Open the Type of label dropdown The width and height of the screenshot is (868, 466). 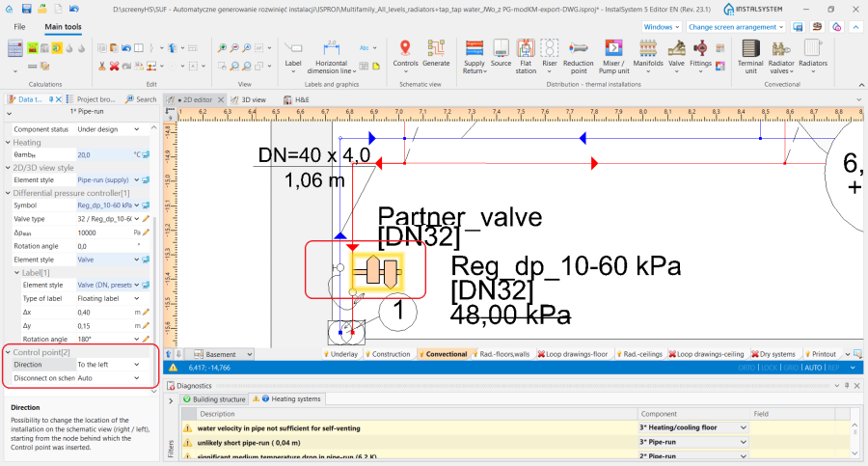click(136, 298)
